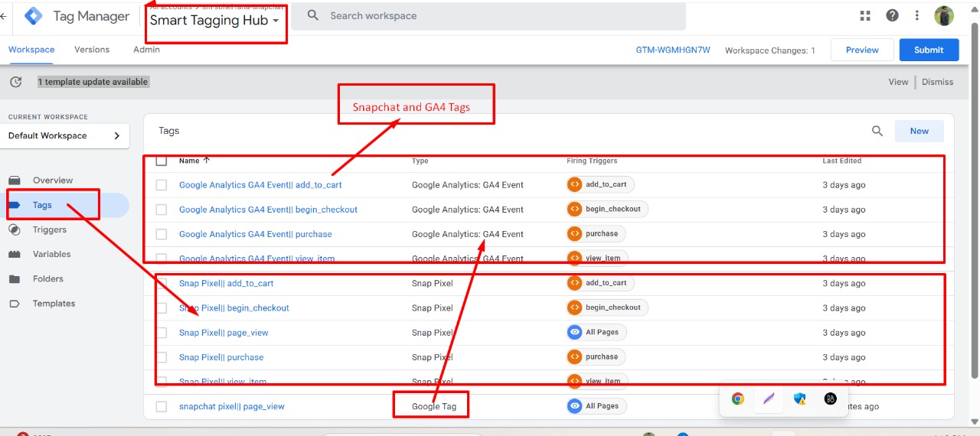Viewport: 980px width, 436px height.
Task: Check the Snap Pixel purchase checkbox
Action: (x=162, y=357)
